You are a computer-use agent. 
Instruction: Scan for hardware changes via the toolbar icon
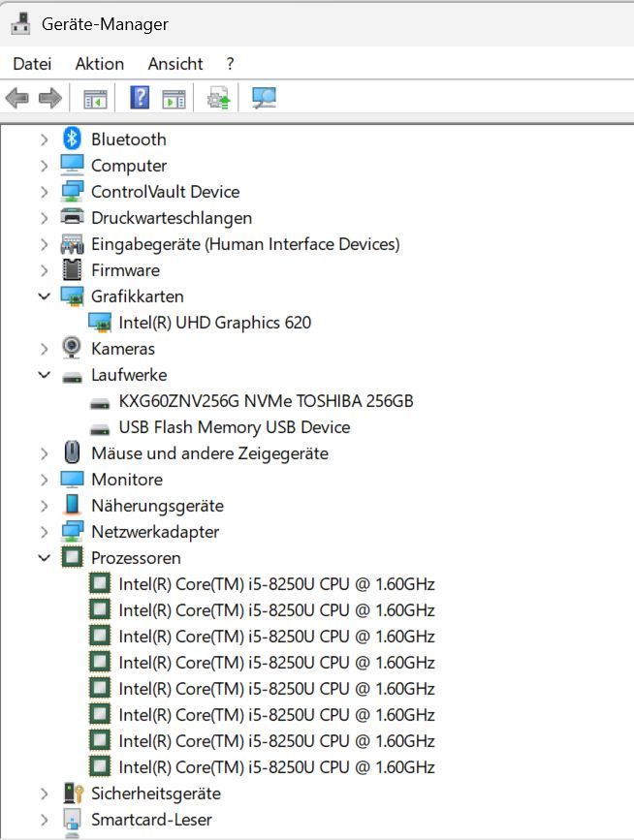[264, 98]
